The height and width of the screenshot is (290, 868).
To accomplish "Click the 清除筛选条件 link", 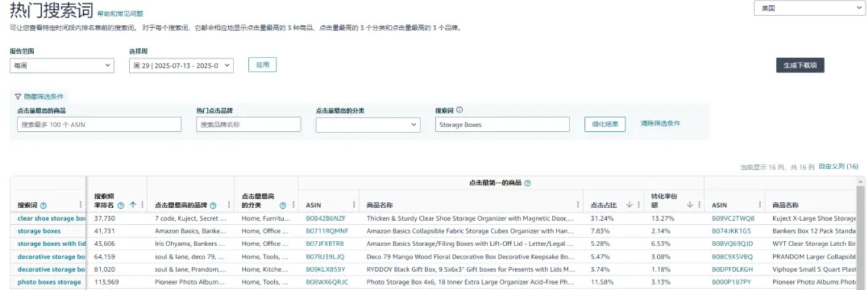I will (660, 123).
